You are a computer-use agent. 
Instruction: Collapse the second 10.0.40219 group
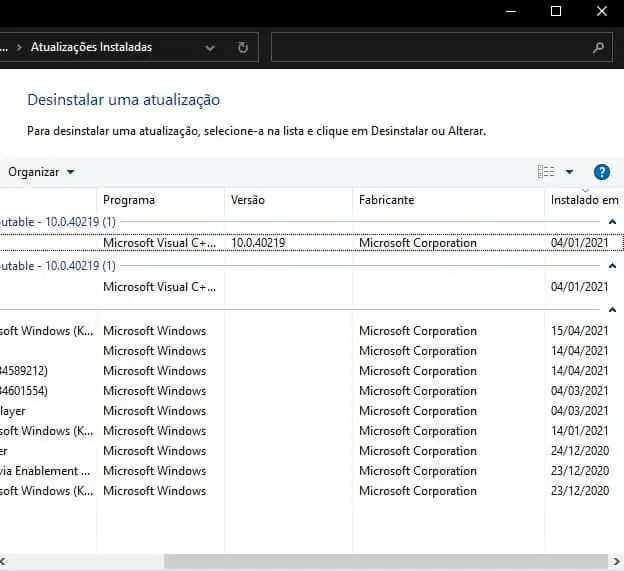pyautogui.click(x=612, y=265)
